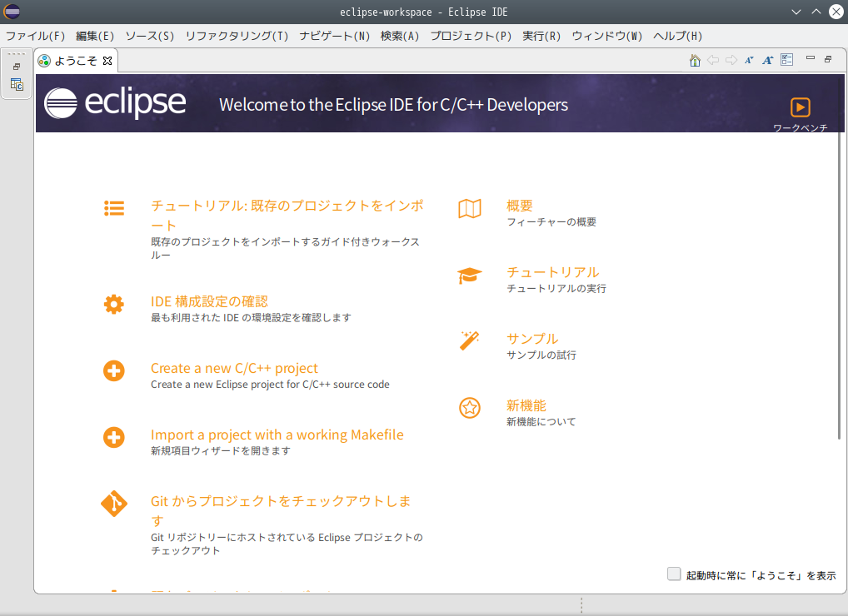Click the Eclipse logo in the banner
848x616 pixels.
point(115,102)
